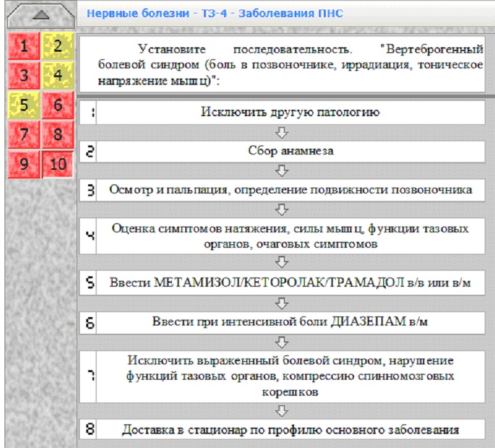The height and width of the screenshot is (448, 495).
Task: Select step 'Исключить другую патологию'
Action: tap(282, 112)
